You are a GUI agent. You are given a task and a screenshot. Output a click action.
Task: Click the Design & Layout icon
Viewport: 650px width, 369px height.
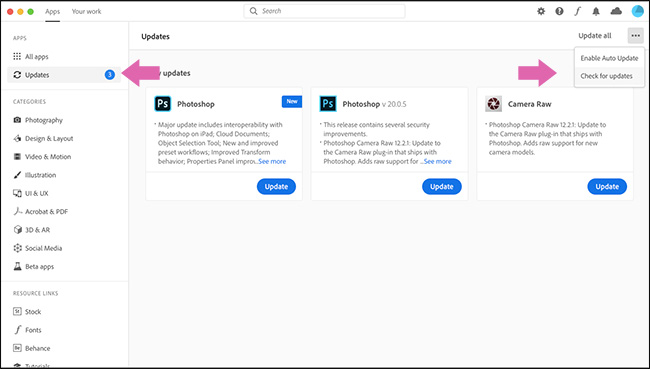[17, 138]
